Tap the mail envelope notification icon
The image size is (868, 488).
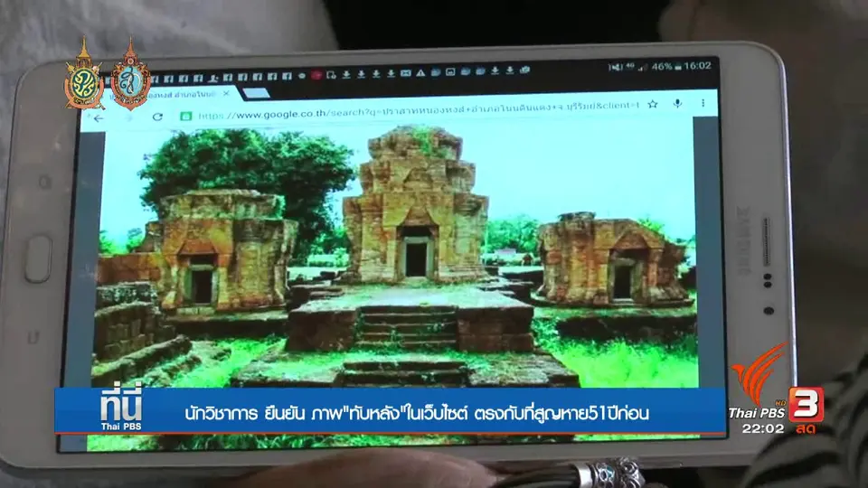[x=406, y=73]
